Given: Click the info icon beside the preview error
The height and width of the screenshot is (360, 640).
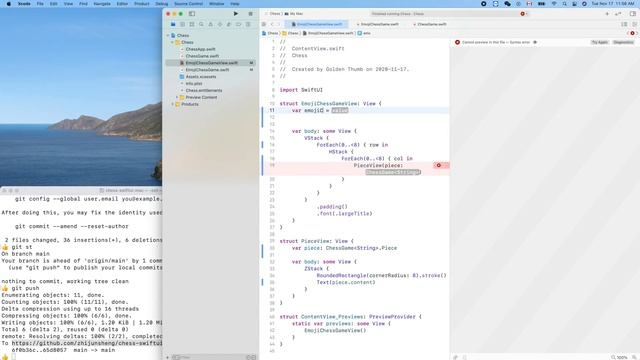Looking at the screenshot, I should tap(535, 42).
